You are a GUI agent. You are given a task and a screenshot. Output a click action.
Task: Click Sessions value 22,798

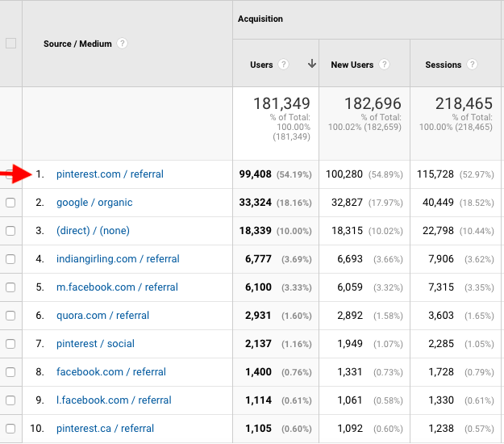point(438,231)
